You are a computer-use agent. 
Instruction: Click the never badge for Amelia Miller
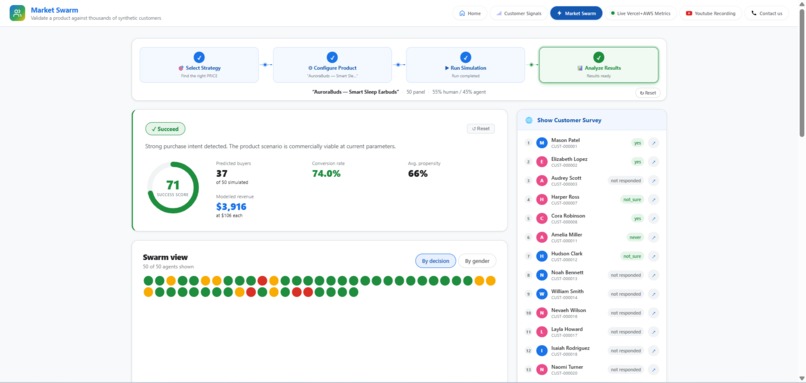click(x=635, y=238)
